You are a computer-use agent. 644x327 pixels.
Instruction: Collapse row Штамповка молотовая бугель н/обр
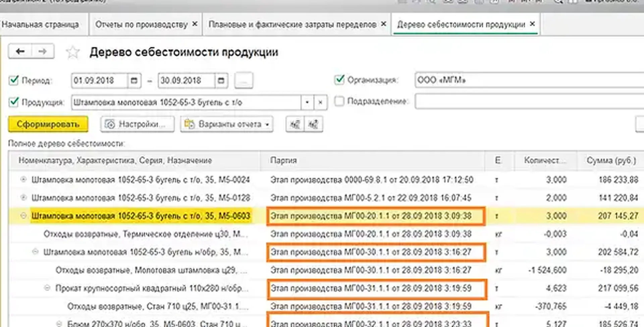[x=35, y=252]
